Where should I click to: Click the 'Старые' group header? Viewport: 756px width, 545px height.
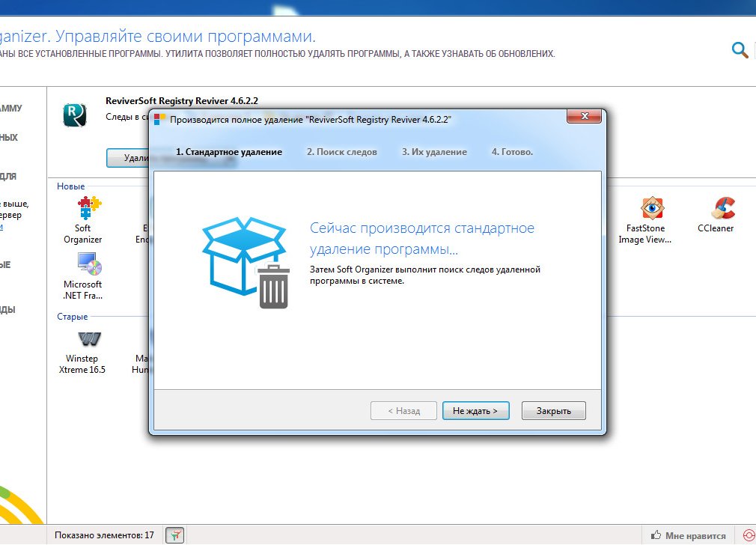point(73,317)
